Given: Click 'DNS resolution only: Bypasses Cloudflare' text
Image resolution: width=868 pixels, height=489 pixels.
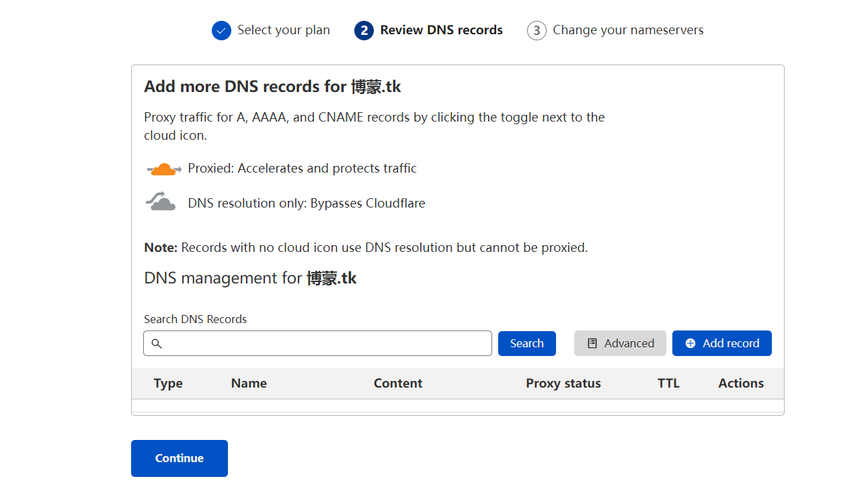Looking at the screenshot, I should pyautogui.click(x=307, y=203).
